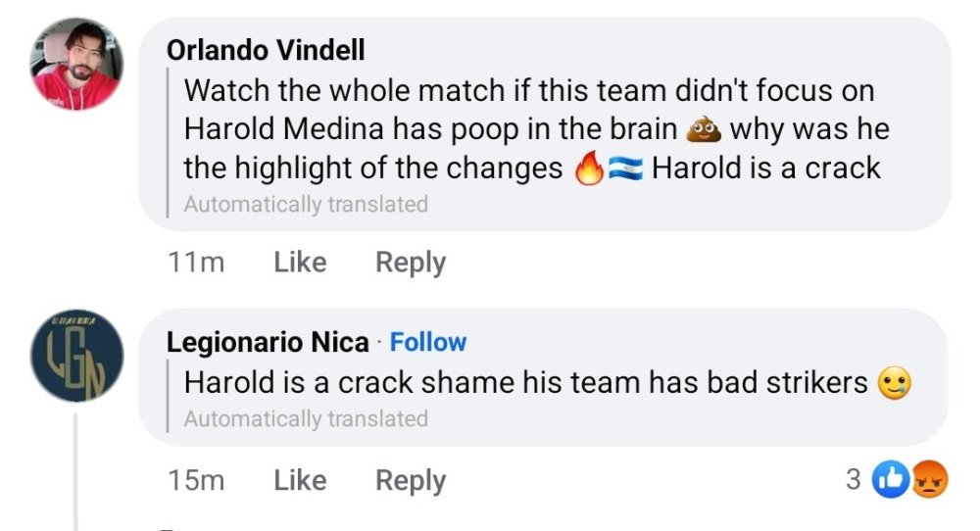Reply to Orlando Vindell's comment
Viewport: 980px width, 531px height.
click(411, 263)
